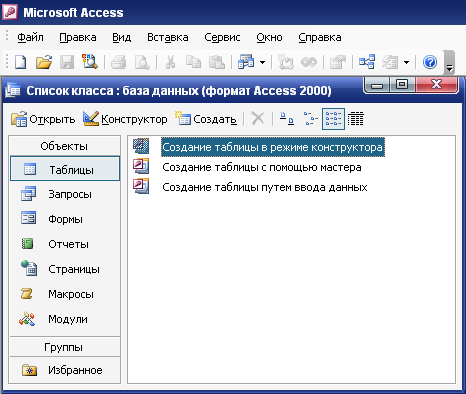Screen dimensions: 466x394
Task: Close the Список класса database window
Action: click(x=436, y=84)
